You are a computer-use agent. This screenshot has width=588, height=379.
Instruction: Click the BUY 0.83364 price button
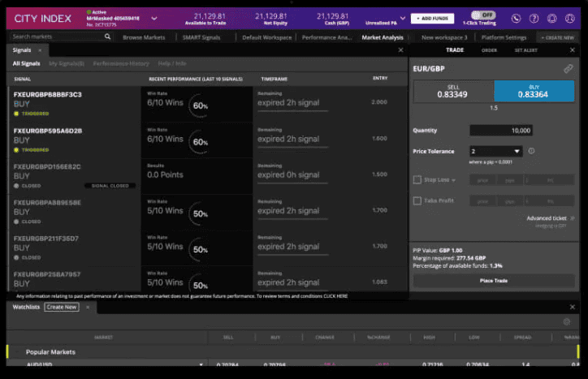[x=534, y=91]
